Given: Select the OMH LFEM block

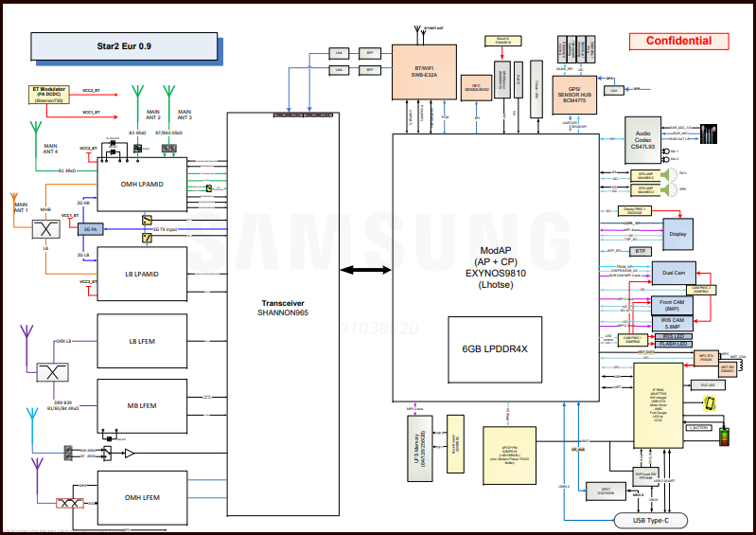Looking at the screenshot, I should (x=142, y=498).
